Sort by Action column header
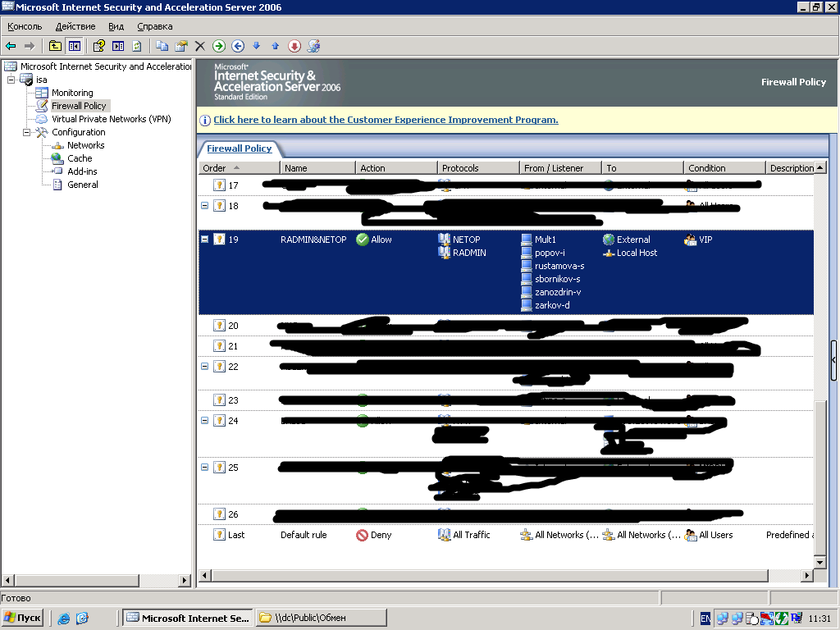This screenshot has height=630, width=840. (x=397, y=167)
